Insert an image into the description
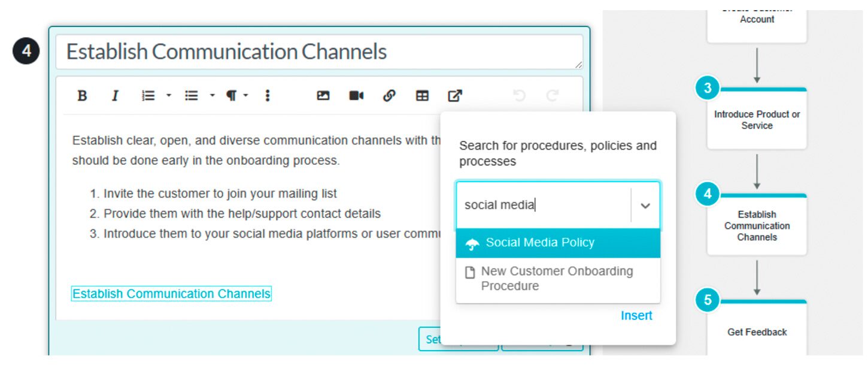The height and width of the screenshot is (365, 868). (323, 95)
